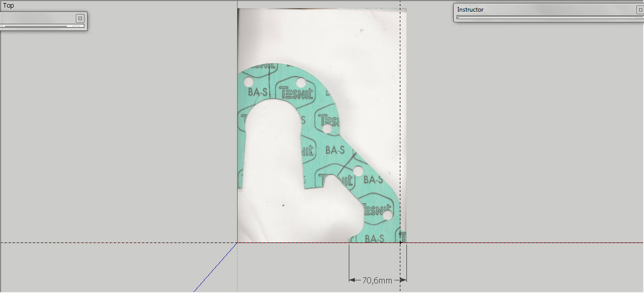The width and height of the screenshot is (644, 293).
Task: Click the gasket's bottom-right bolt hole
Action: [x=387, y=215]
